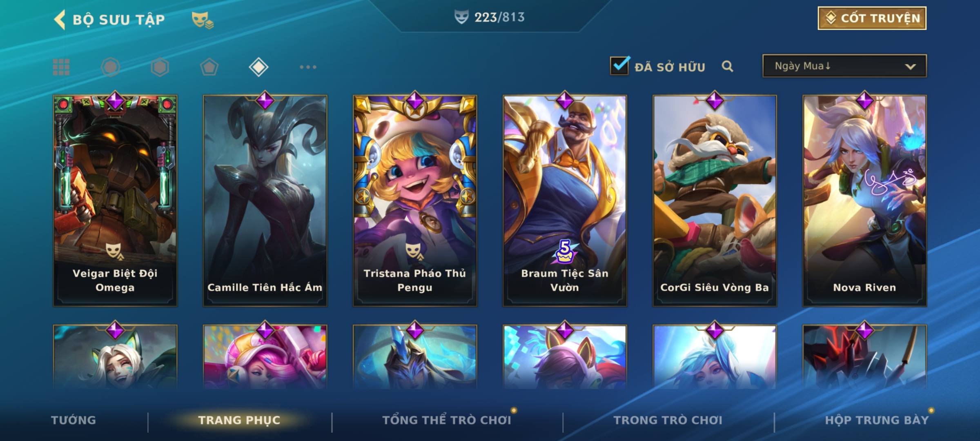
Task: Select the grid all-skins filter icon
Action: (61, 67)
